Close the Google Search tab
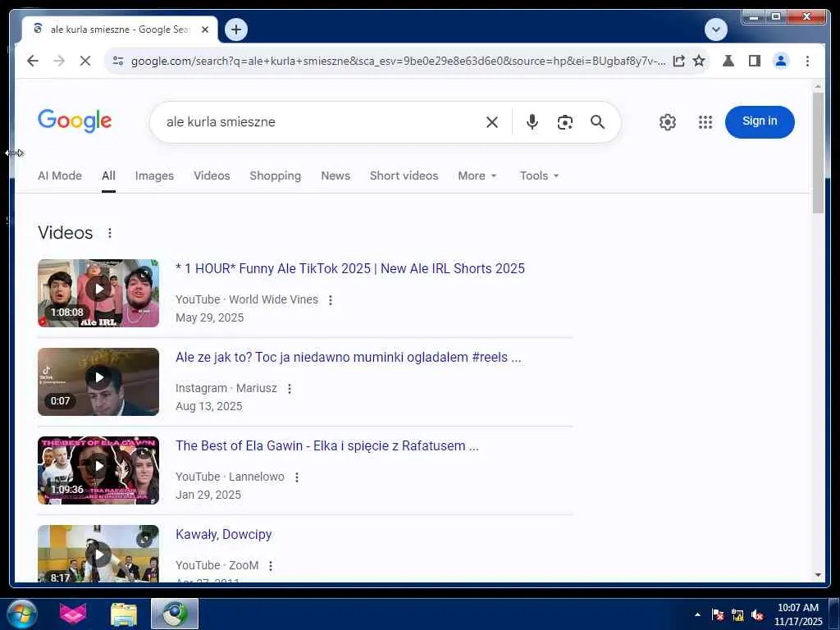 (204, 30)
